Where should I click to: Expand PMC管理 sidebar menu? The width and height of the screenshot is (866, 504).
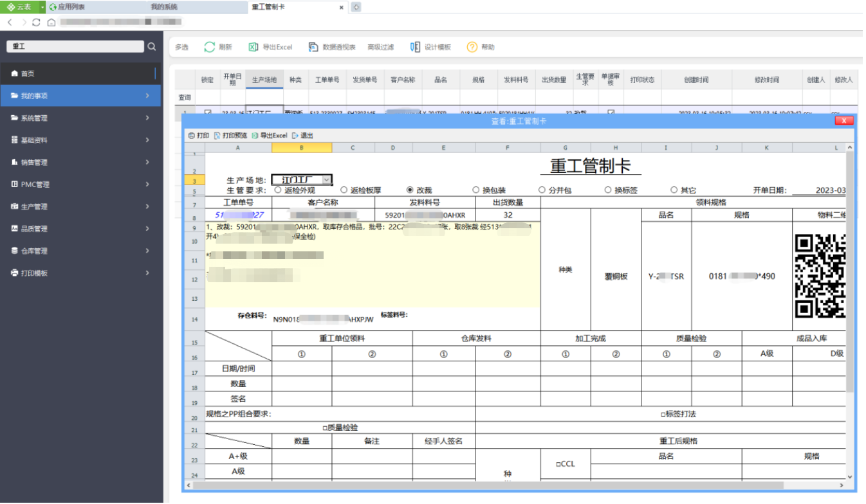80,184
